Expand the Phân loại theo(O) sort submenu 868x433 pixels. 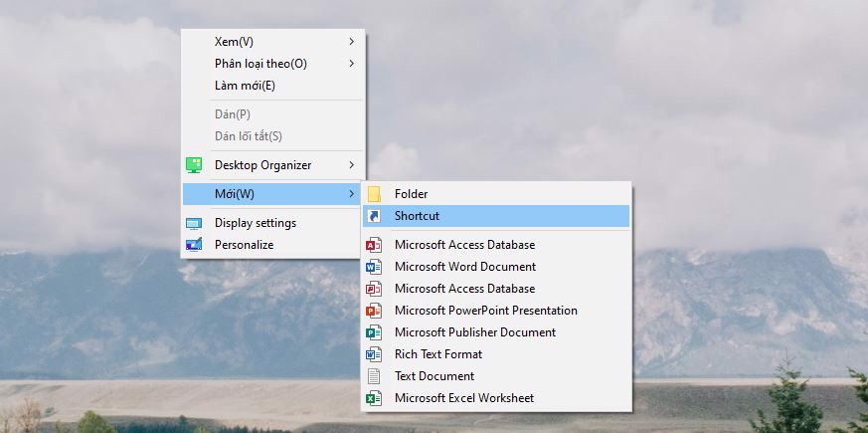pos(272,64)
